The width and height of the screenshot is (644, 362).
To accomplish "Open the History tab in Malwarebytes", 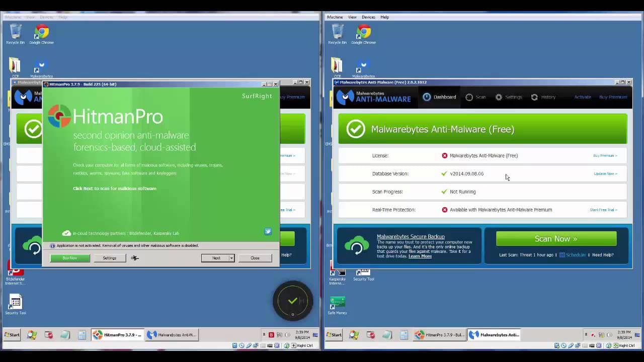I will click(543, 97).
